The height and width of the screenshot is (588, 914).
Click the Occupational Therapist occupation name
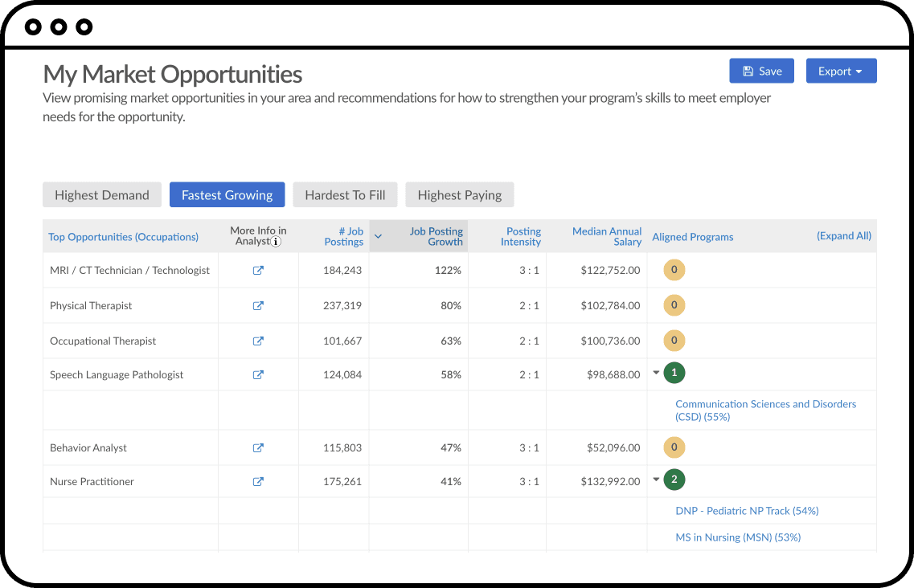click(x=103, y=341)
